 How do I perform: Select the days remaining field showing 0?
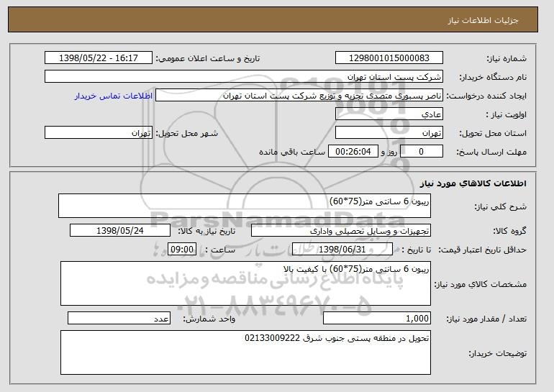coord(421,152)
